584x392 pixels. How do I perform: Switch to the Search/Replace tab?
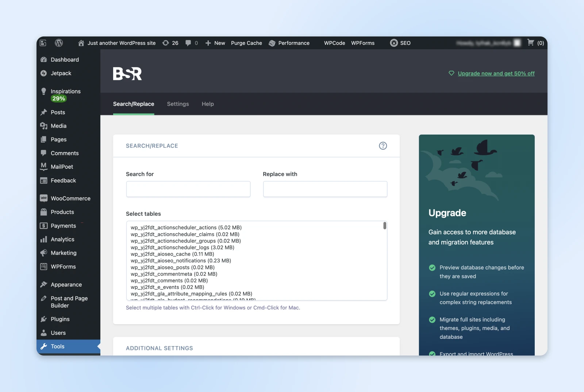134,104
